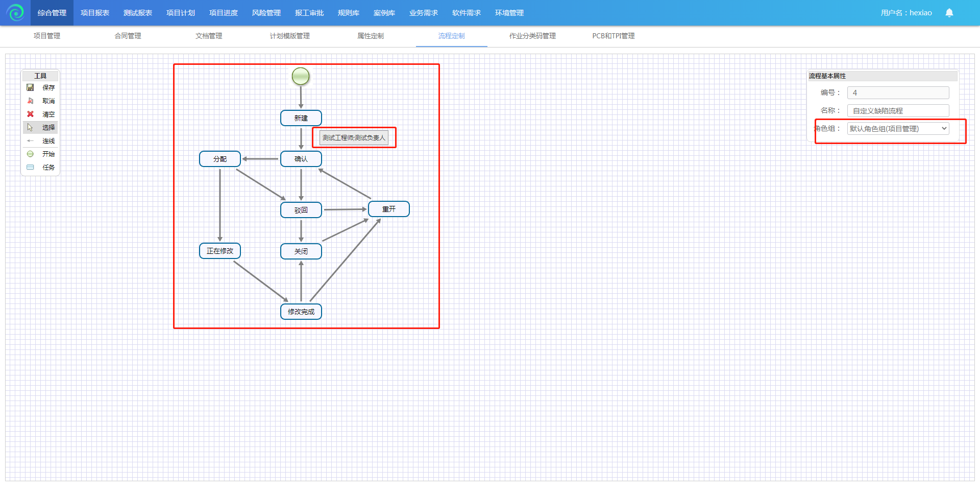Select the pointer (选择) tool
980x494 pixels.
[x=31, y=128]
